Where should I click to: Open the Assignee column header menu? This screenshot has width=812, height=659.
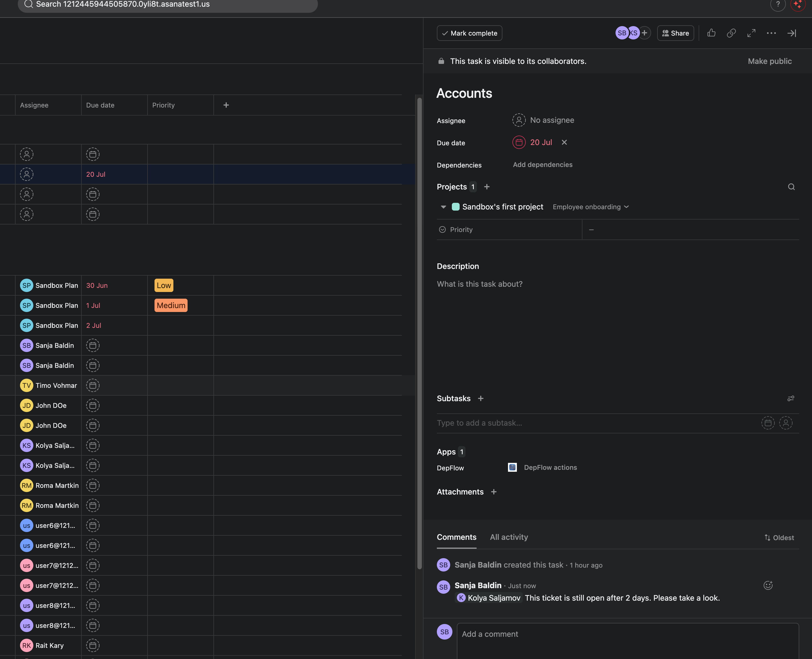(48, 105)
